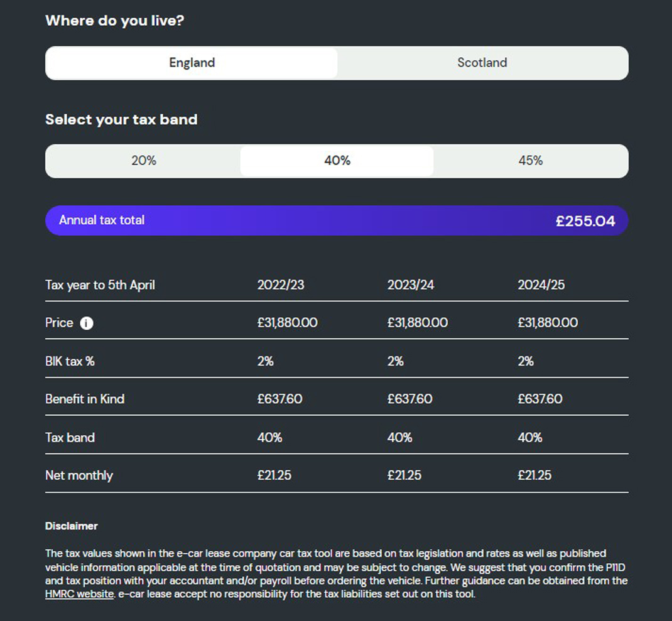Click the 2023/24 net monthly value £21.25

[404, 475]
